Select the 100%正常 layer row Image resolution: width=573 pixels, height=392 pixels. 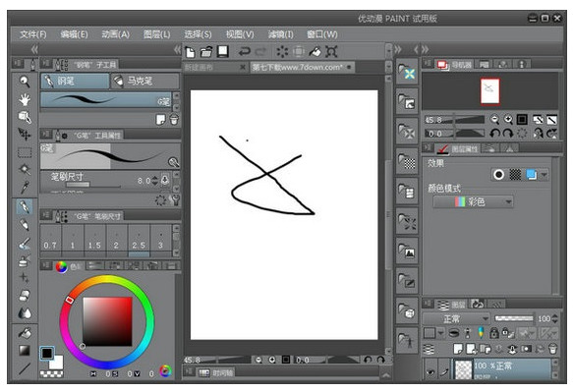point(503,369)
